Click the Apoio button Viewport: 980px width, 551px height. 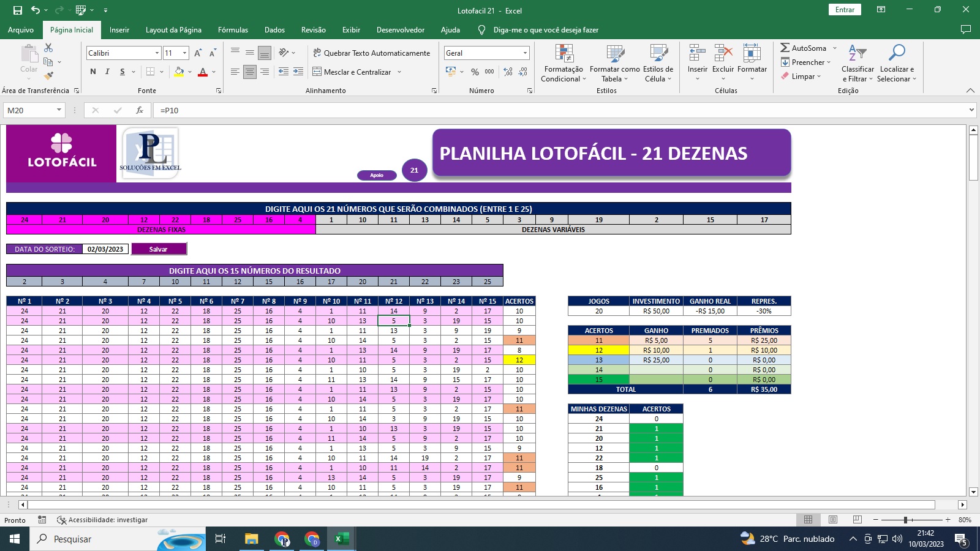pos(377,175)
